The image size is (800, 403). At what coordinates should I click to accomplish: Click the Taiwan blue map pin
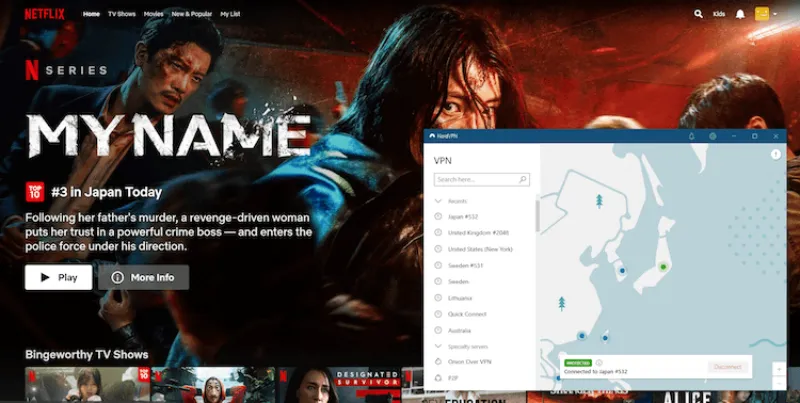pos(605,338)
